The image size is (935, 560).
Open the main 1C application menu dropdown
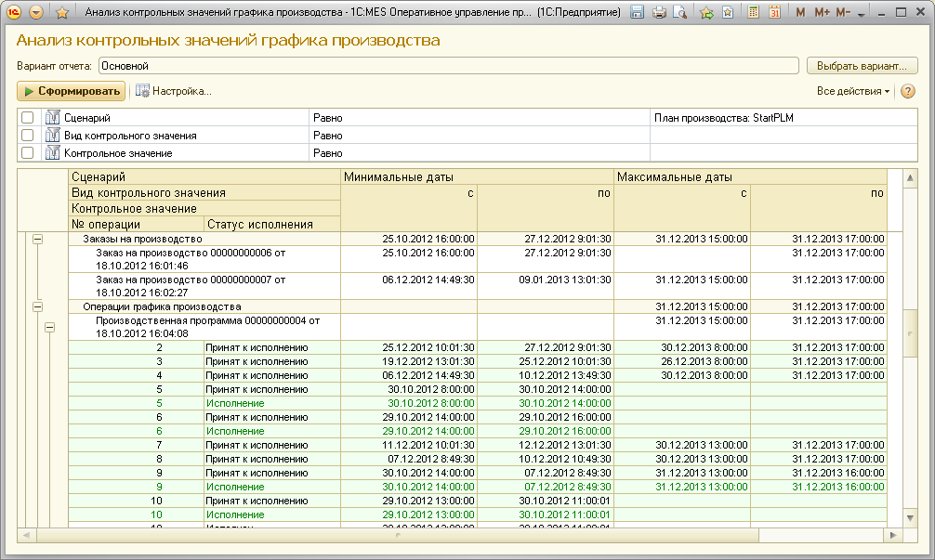click(36, 13)
